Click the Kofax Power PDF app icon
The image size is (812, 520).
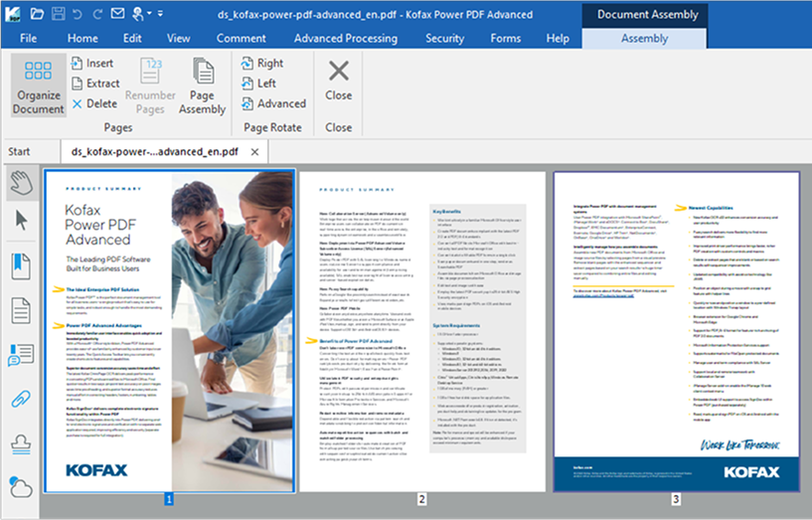(x=14, y=14)
